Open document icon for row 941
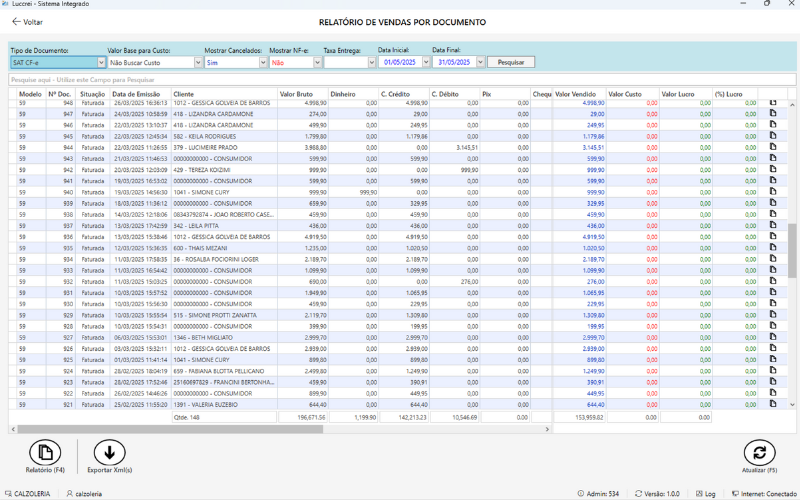Screen dimensions: 800x500 [773, 181]
